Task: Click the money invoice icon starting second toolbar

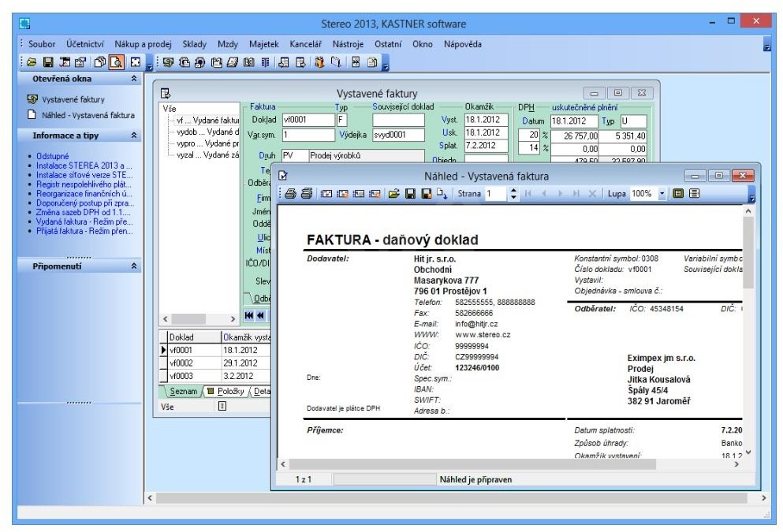Action: pyautogui.click(x=168, y=62)
